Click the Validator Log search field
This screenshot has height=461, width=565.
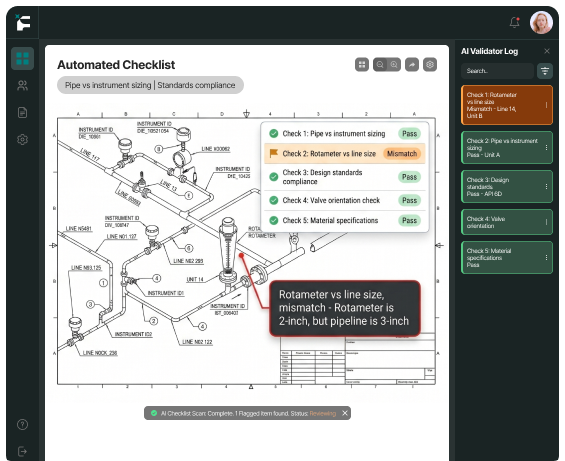(x=497, y=71)
